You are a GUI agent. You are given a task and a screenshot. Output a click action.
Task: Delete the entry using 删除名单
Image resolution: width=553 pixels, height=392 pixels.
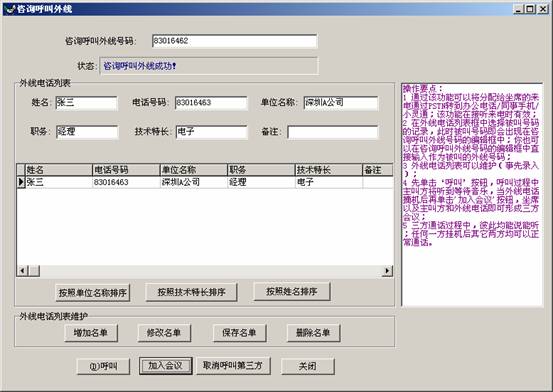[313, 333]
